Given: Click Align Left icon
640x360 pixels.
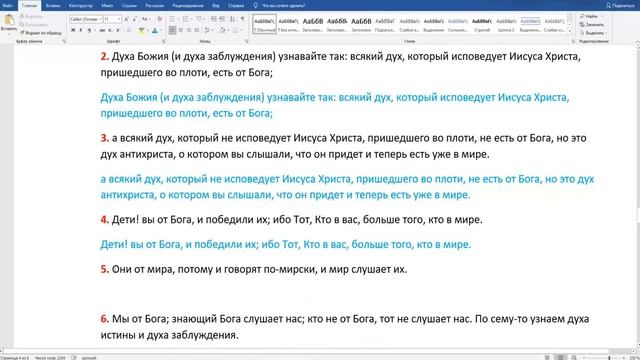Looking at the screenshot, I should pos(173,31).
